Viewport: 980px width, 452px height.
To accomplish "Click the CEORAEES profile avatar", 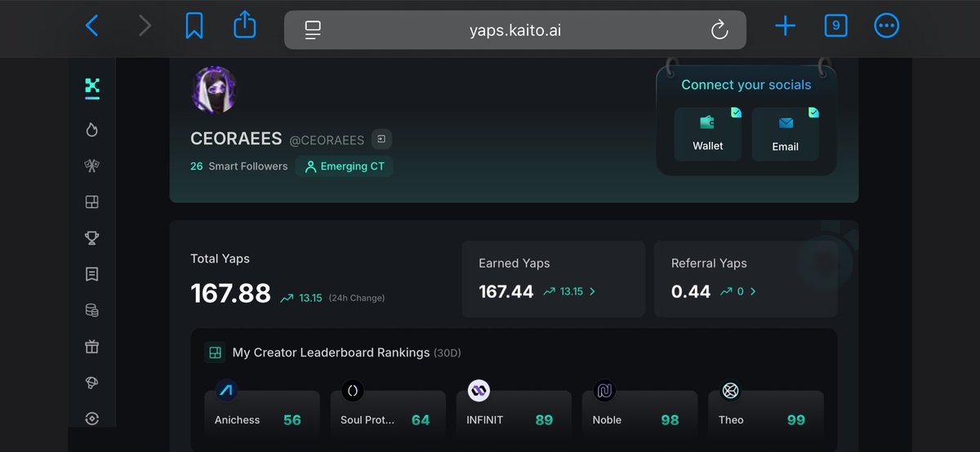I will tap(215, 90).
